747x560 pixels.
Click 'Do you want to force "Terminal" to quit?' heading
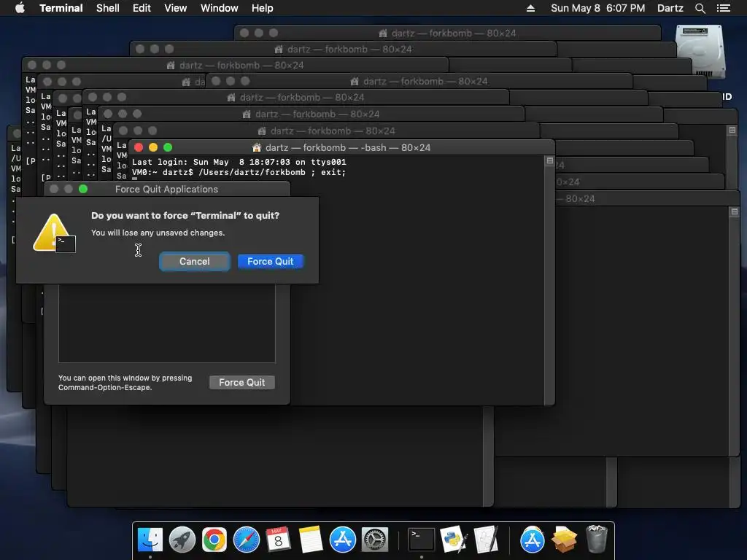coord(185,215)
